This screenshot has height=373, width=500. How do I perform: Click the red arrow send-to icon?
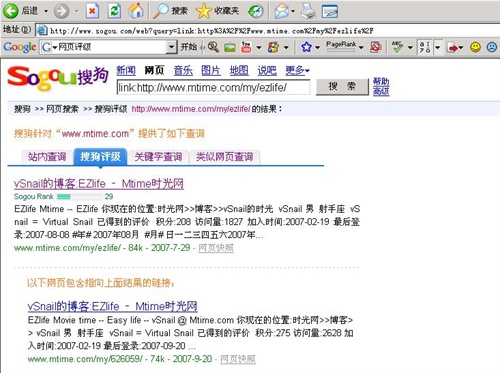tap(452, 48)
